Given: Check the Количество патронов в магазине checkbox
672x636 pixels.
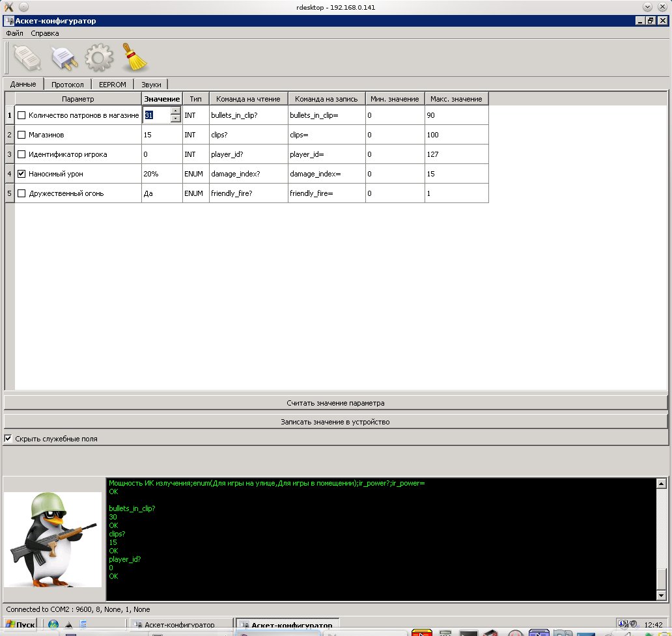Looking at the screenshot, I should coord(21,115).
